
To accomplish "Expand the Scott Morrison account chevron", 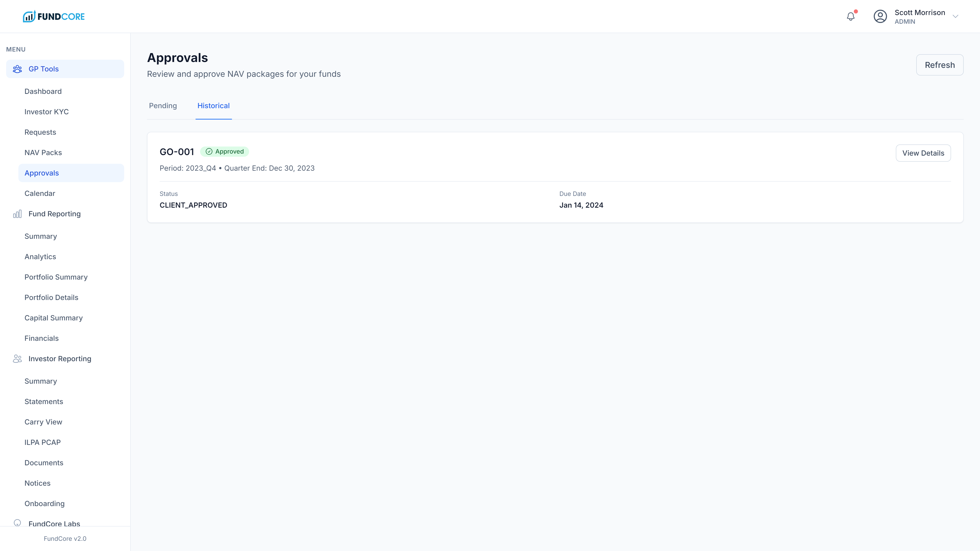I will 955,16.
